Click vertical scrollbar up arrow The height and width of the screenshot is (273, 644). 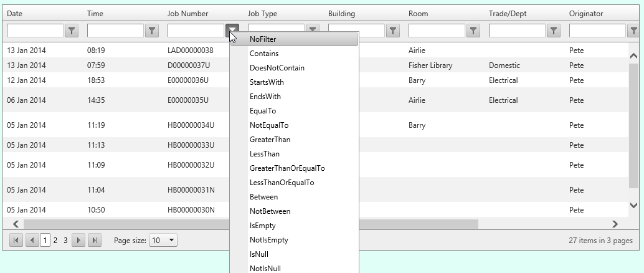(633, 55)
